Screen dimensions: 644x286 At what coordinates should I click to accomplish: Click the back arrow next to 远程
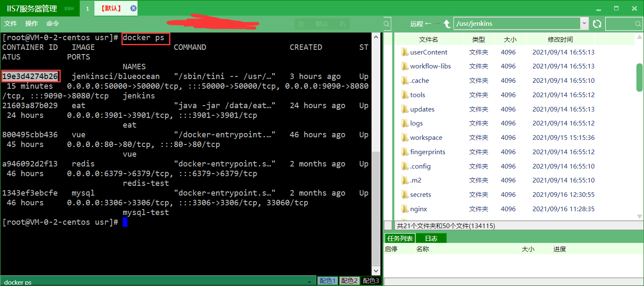tap(428, 24)
